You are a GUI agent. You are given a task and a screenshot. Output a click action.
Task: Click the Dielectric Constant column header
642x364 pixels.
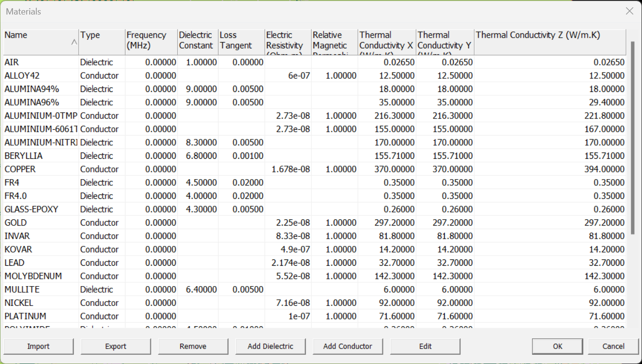point(197,42)
